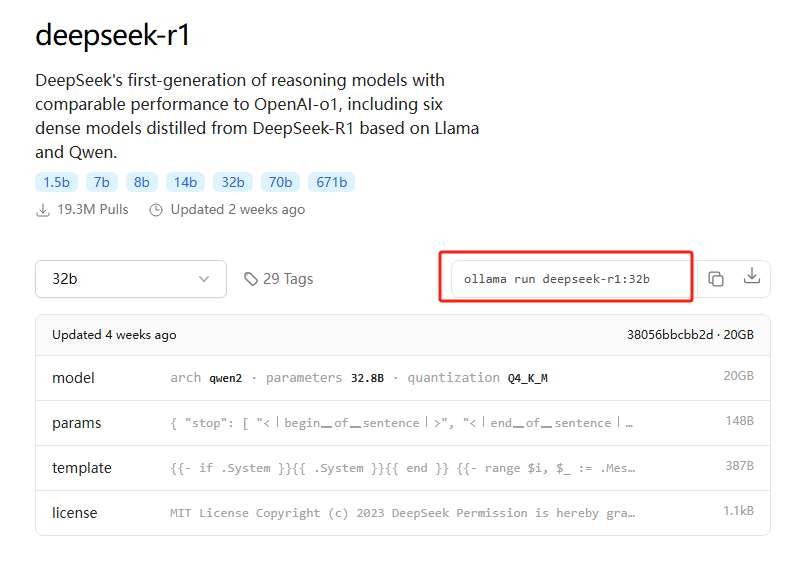The height and width of the screenshot is (563, 803).
Task: Select the 32b size tag pill
Action: (233, 182)
